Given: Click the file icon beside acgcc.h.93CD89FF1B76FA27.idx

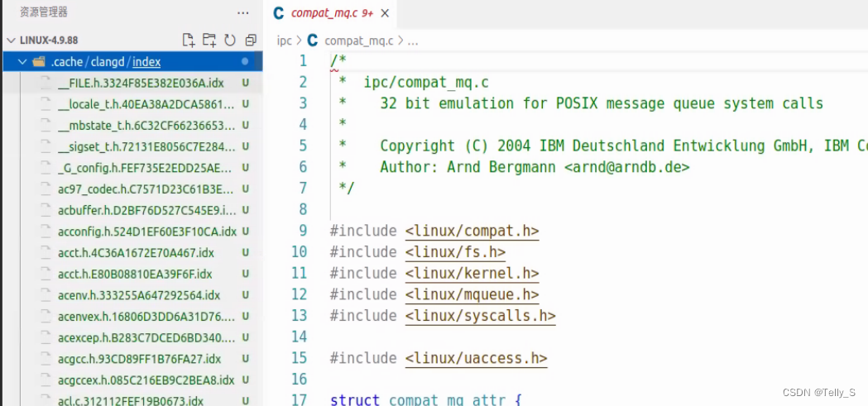Looking at the screenshot, I should [46, 359].
